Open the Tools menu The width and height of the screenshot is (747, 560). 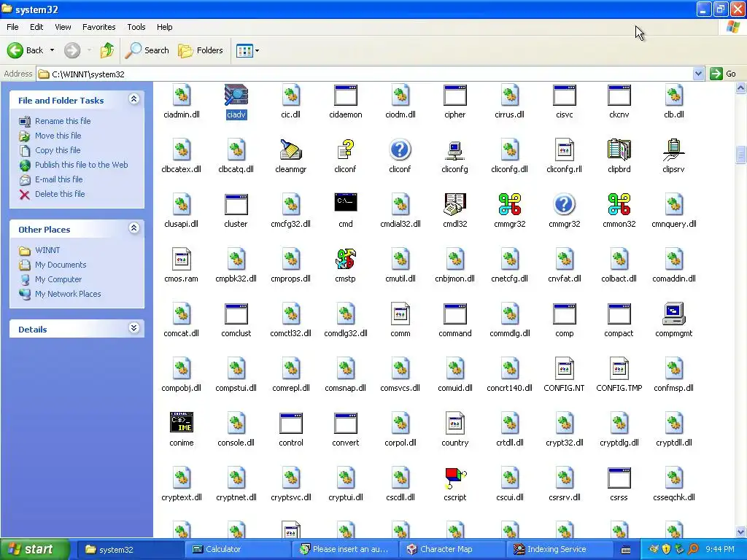click(136, 27)
